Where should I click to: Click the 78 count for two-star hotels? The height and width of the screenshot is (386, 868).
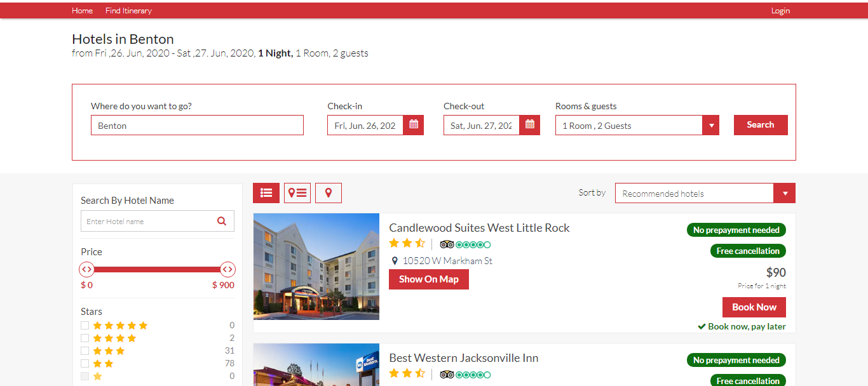pyautogui.click(x=229, y=364)
